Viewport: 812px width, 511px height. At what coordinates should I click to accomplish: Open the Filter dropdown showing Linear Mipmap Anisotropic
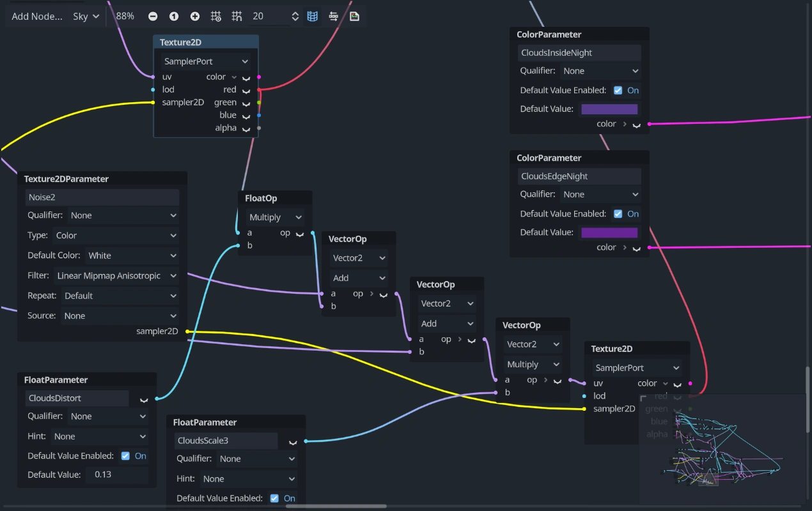click(117, 275)
